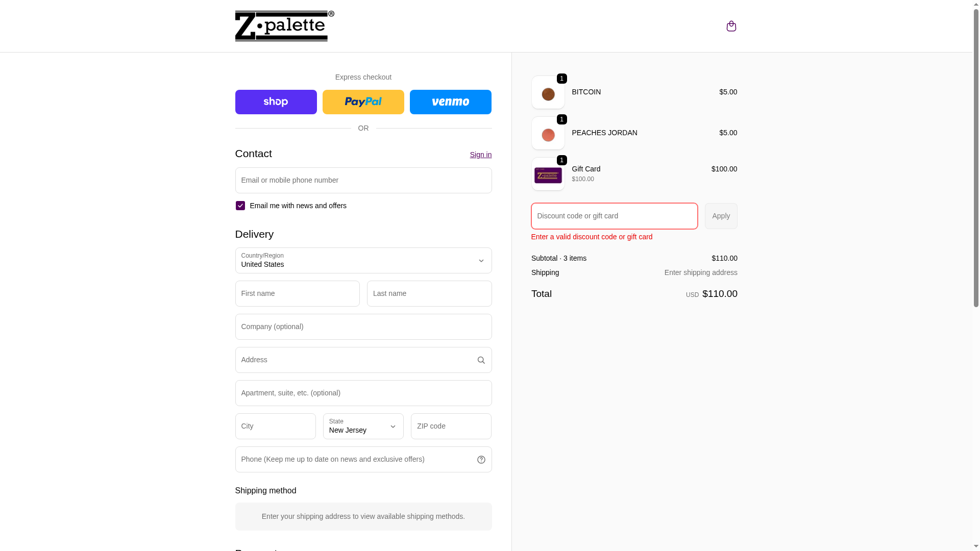Viewport: 980px width, 551px height.
Task: Click the First name field
Action: (x=297, y=294)
